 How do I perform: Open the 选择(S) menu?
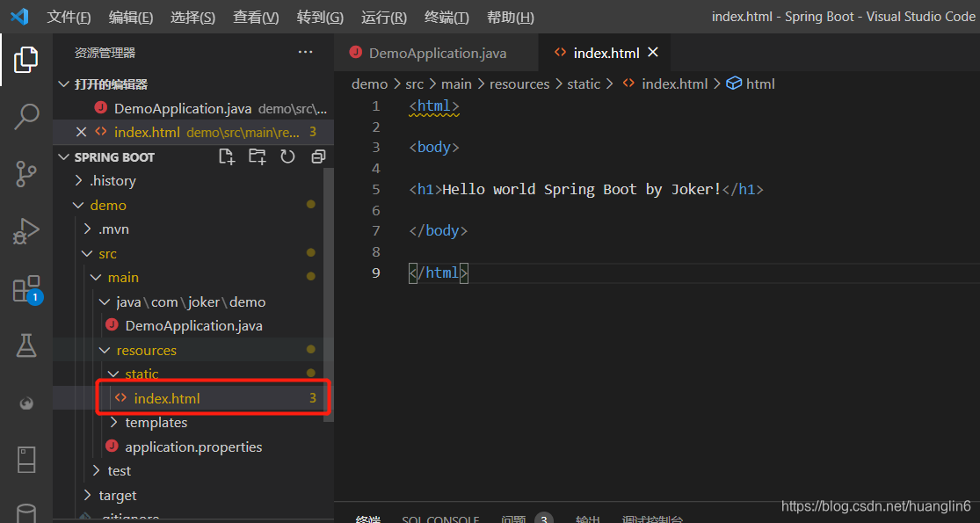coord(192,18)
